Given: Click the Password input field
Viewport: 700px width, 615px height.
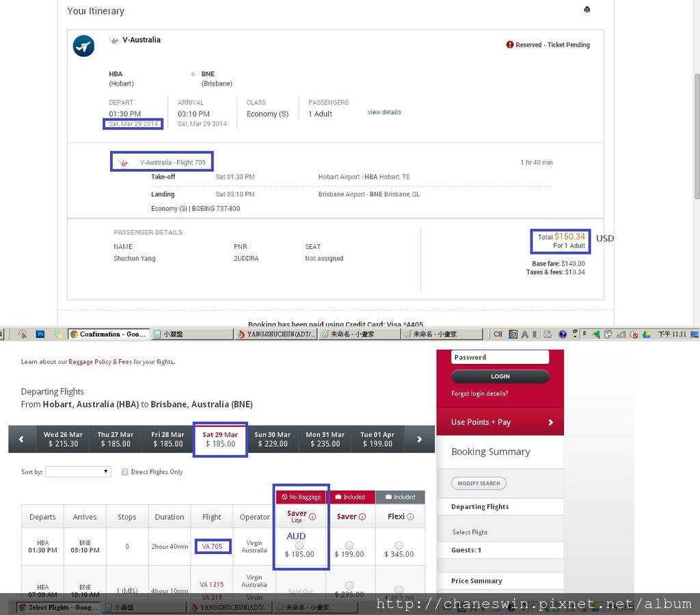Looking at the screenshot, I should (500, 357).
